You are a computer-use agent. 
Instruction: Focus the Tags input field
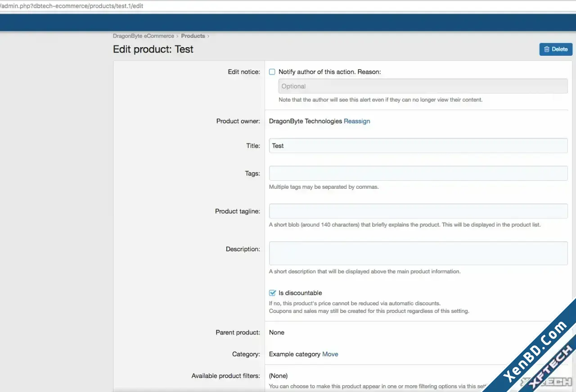[x=418, y=174]
